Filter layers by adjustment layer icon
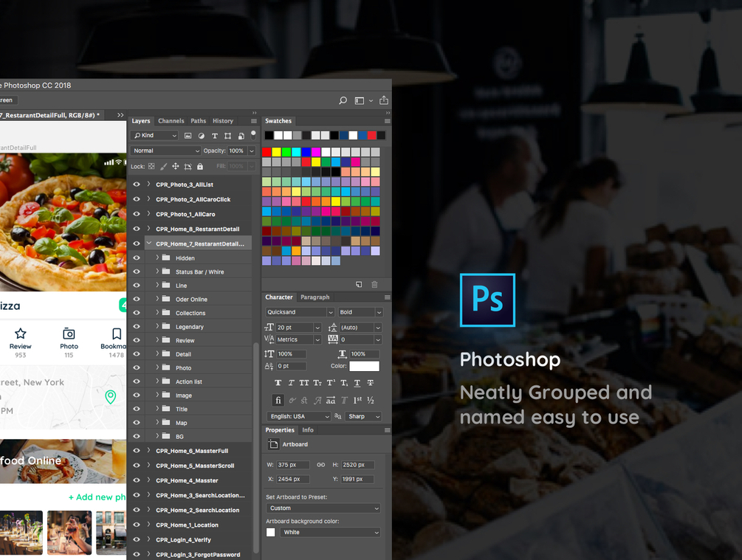 point(201,136)
